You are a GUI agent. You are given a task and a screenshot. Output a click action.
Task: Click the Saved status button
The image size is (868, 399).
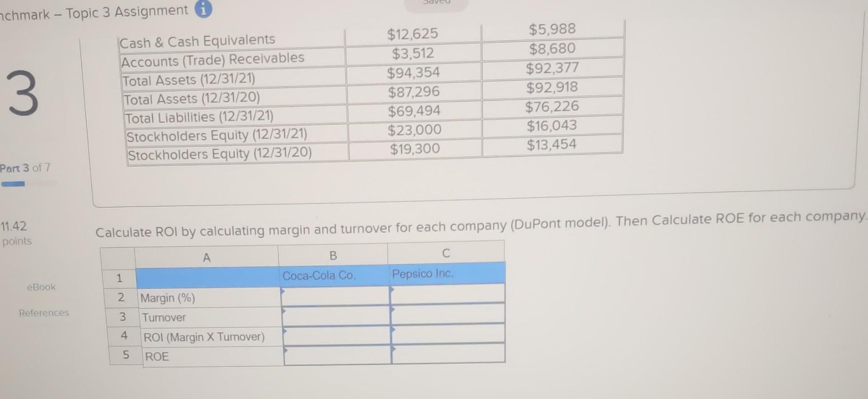tap(435, 4)
